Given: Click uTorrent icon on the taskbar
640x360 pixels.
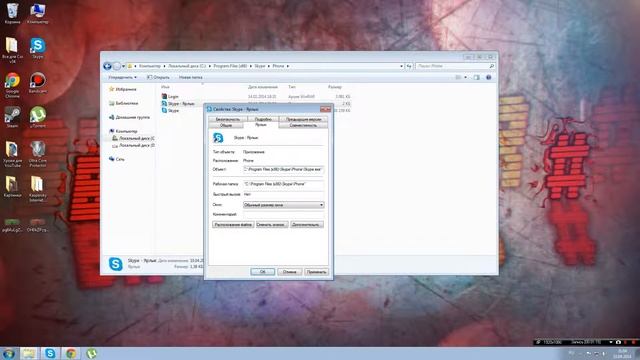Looking at the screenshot, I should pos(91,353).
